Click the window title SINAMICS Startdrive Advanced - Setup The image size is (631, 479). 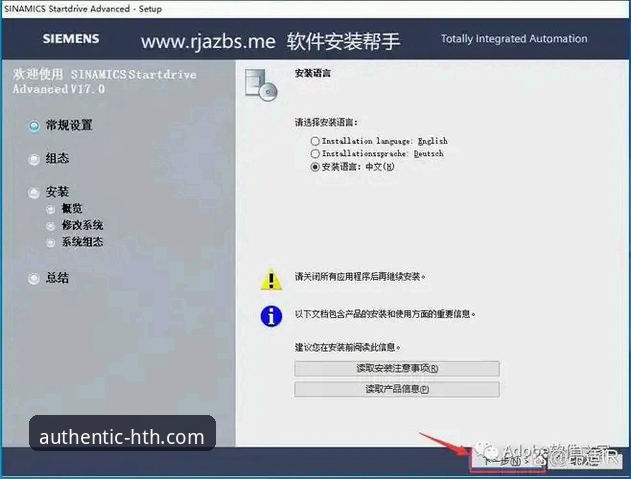pos(83,9)
